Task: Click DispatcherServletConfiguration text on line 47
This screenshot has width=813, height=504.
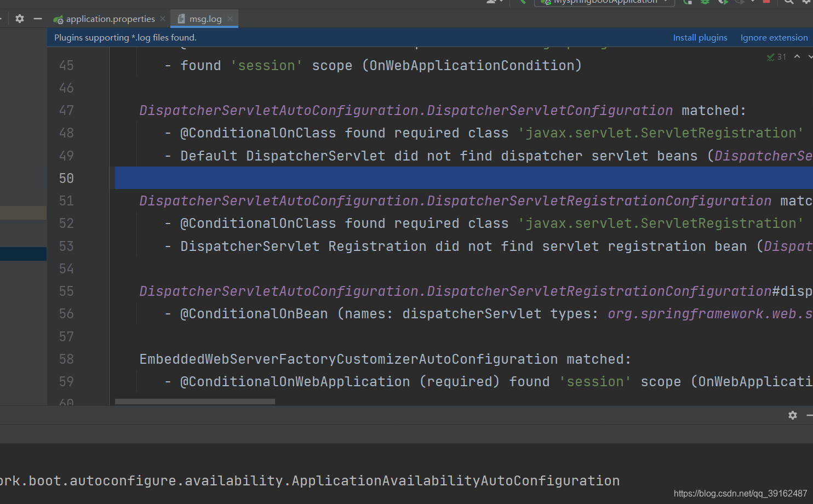Action: point(549,111)
